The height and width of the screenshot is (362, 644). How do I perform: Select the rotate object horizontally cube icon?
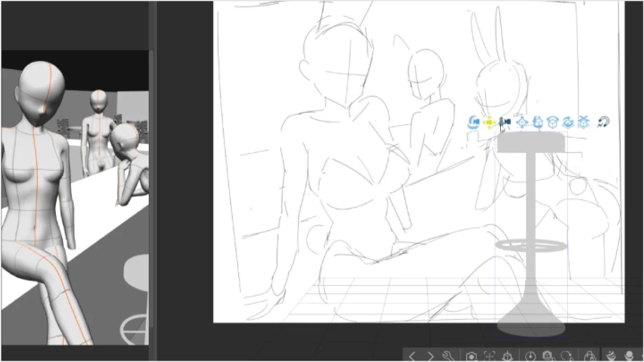coord(553,122)
